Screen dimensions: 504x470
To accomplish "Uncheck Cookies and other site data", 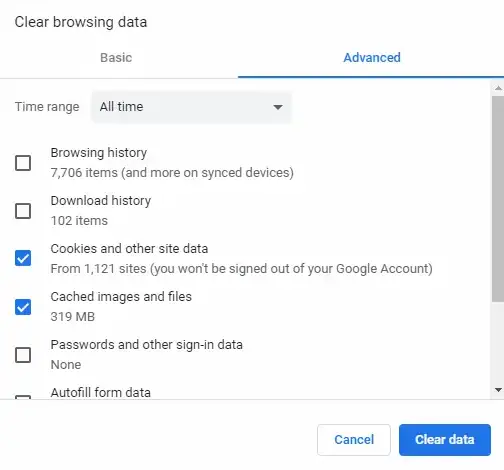I will [x=23, y=258].
